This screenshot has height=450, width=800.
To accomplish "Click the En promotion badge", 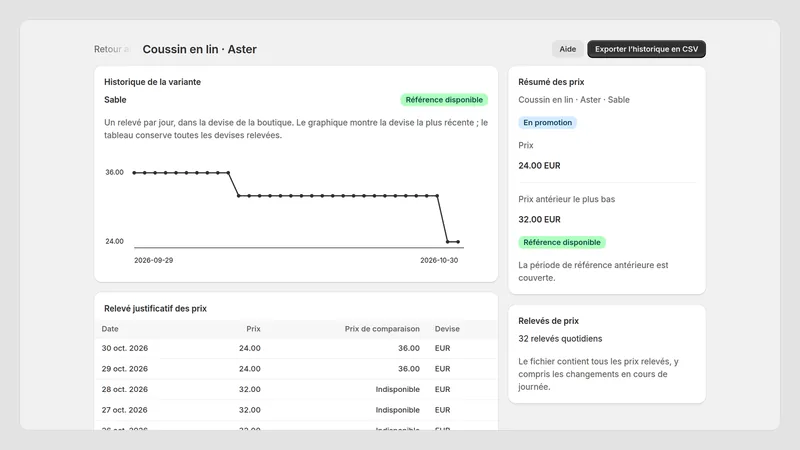I will 547,122.
